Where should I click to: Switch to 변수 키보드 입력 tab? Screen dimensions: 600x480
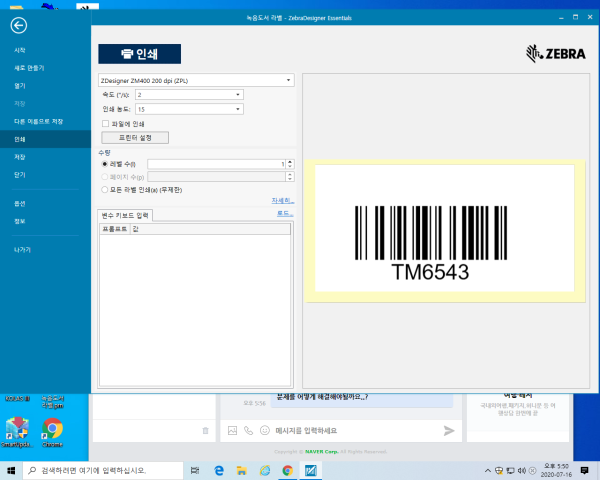(x=125, y=215)
